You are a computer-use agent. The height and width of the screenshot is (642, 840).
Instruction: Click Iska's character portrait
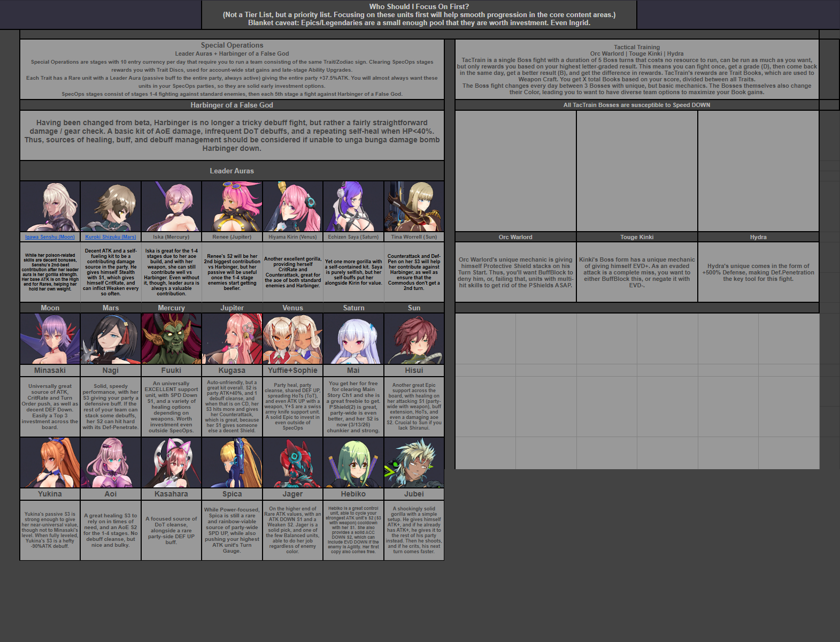point(171,207)
